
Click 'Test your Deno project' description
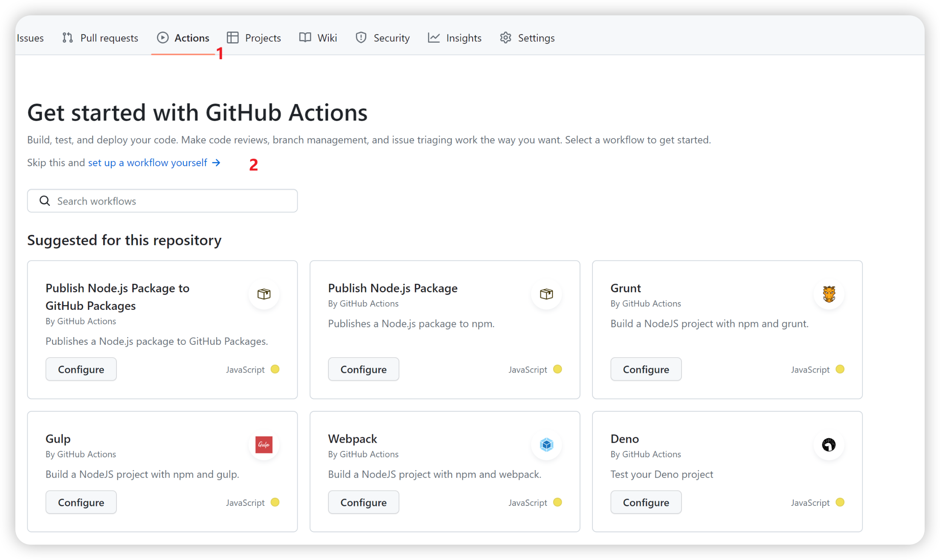click(661, 474)
